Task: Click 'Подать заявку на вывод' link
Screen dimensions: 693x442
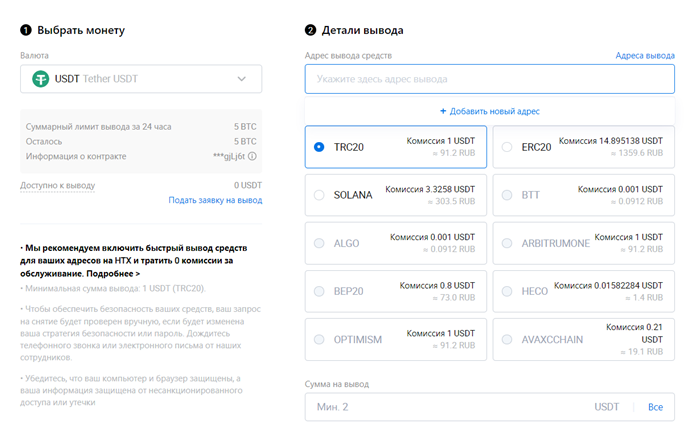Action: [x=215, y=200]
